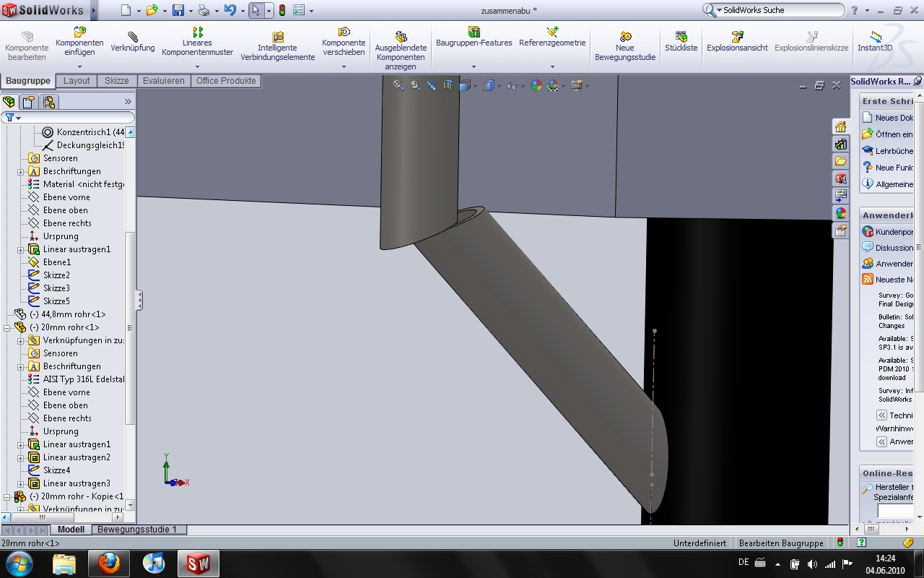Viewport: 924px width, 578px height.
Task: Click the SolidWorks Resources home icon
Action: [840, 126]
